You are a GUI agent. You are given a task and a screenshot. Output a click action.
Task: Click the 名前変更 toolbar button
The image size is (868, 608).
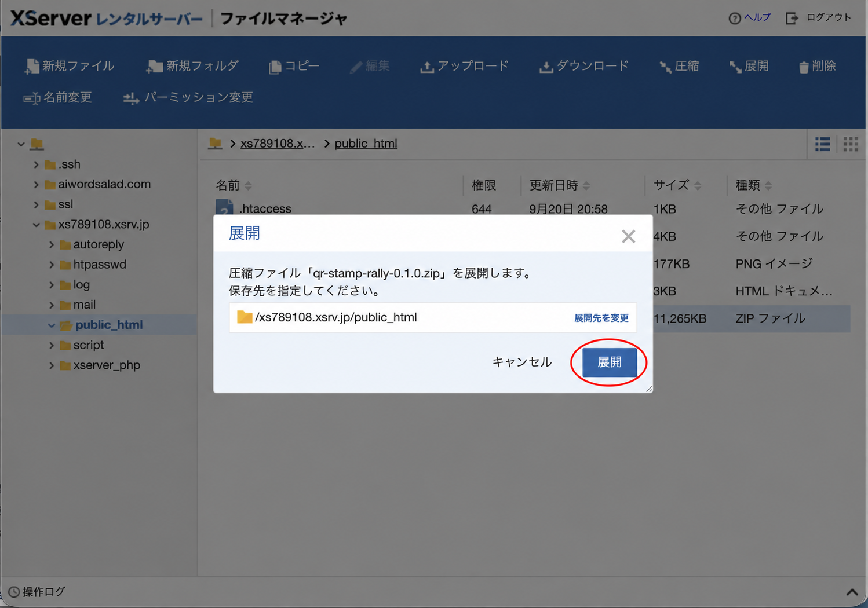click(58, 97)
